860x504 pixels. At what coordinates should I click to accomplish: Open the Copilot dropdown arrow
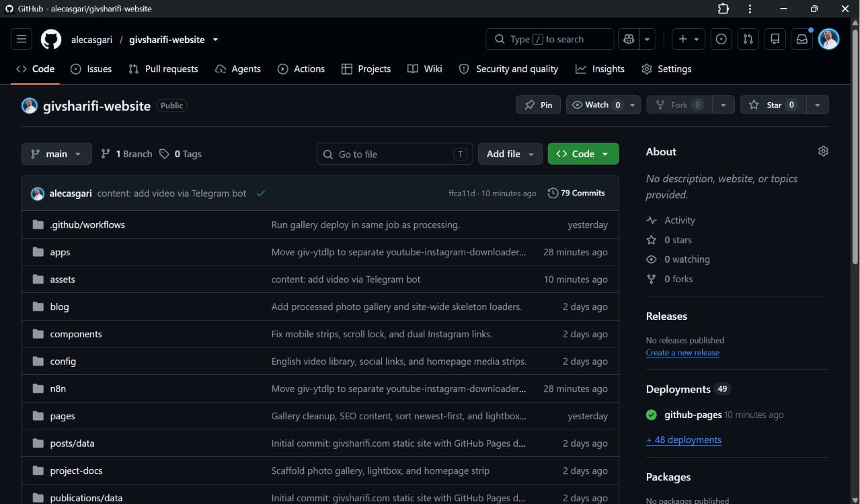[x=647, y=40]
